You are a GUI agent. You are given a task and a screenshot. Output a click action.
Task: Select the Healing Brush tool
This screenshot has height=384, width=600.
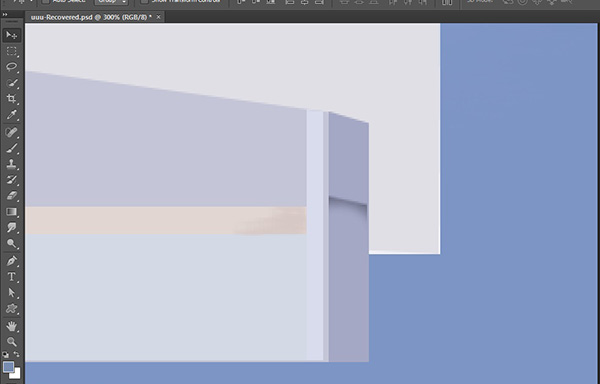pyautogui.click(x=11, y=132)
